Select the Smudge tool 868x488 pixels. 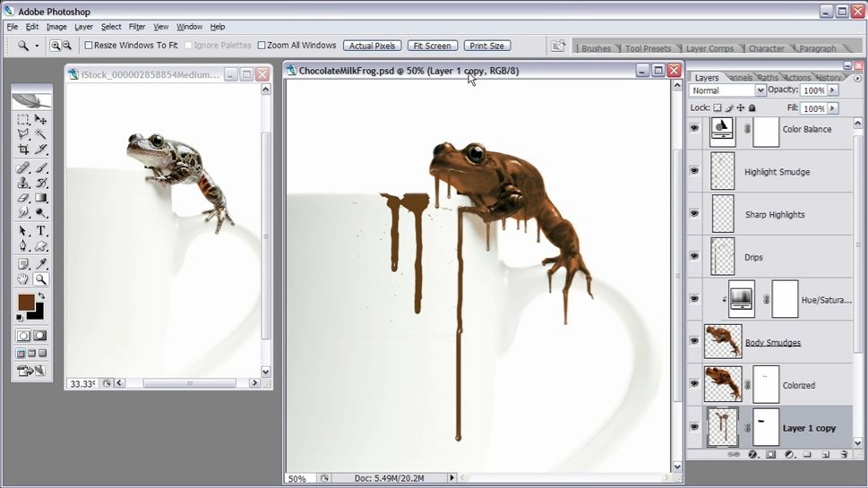[23, 212]
